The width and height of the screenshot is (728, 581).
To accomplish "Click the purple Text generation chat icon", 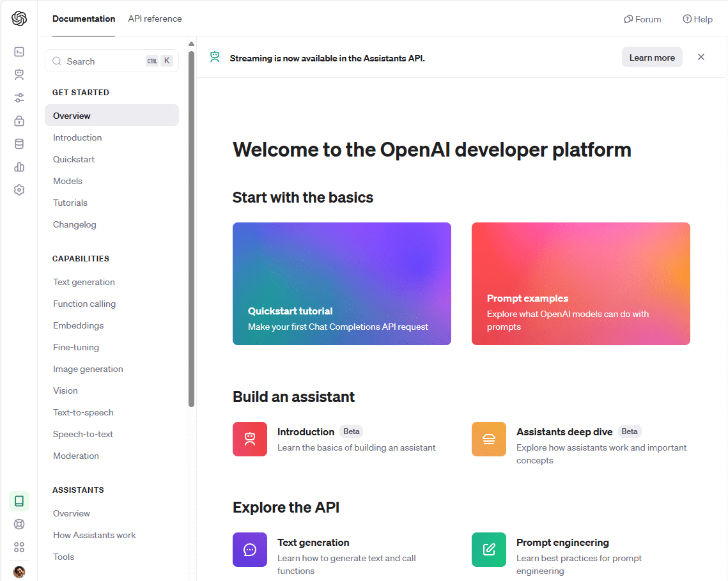I will click(x=250, y=550).
